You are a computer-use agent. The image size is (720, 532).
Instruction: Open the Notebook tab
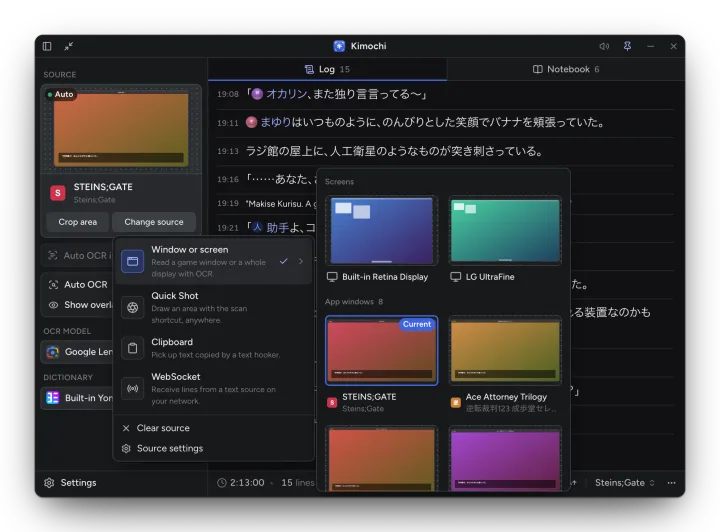click(x=566, y=69)
